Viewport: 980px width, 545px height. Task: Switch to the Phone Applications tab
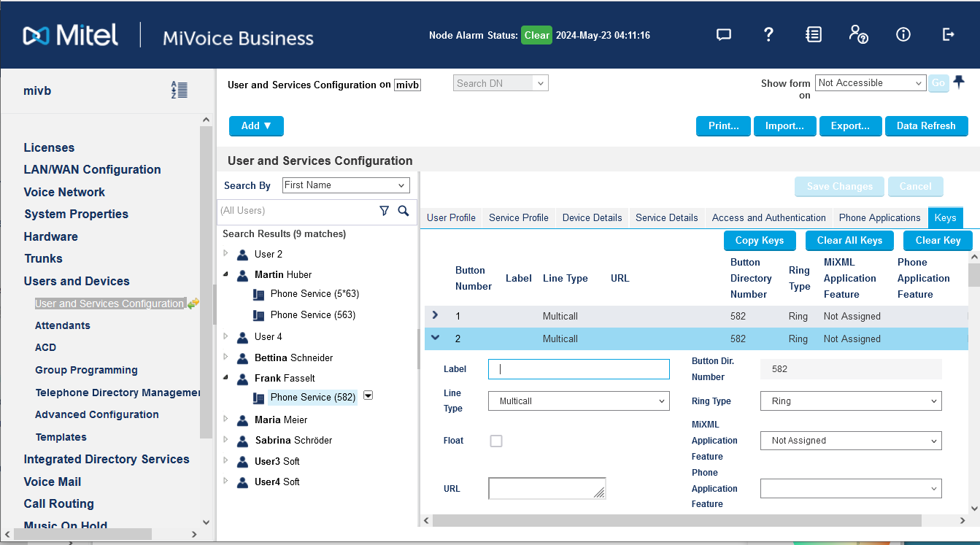(879, 217)
